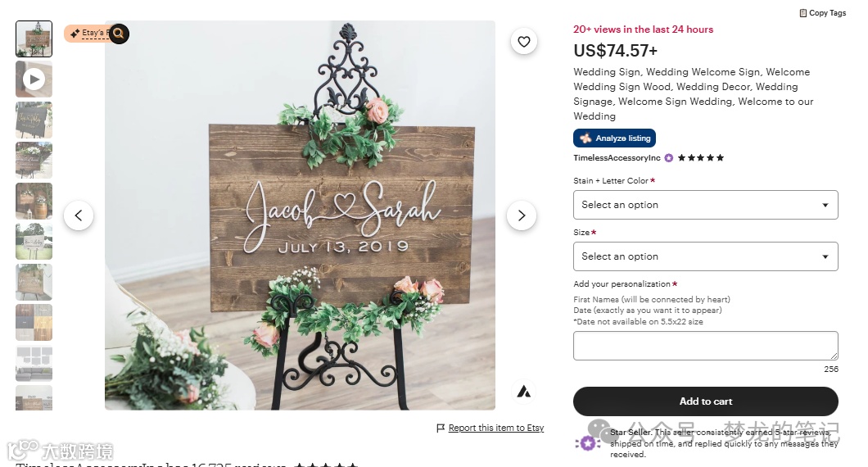The width and height of the screenshot is (868, 467).
Task: Open the Stain + Letter Color dropdown
Action: click(x=705, y=205)
